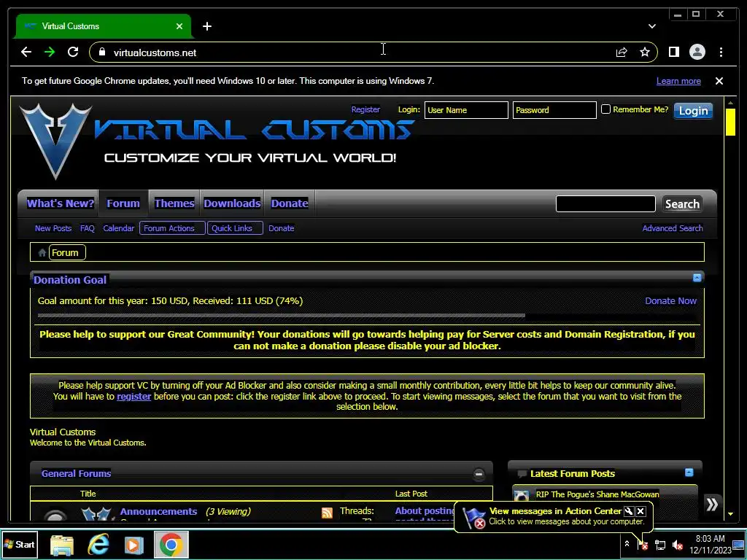Click the green forward arrow
Screen dimensions: 747x560
[50, 52]
